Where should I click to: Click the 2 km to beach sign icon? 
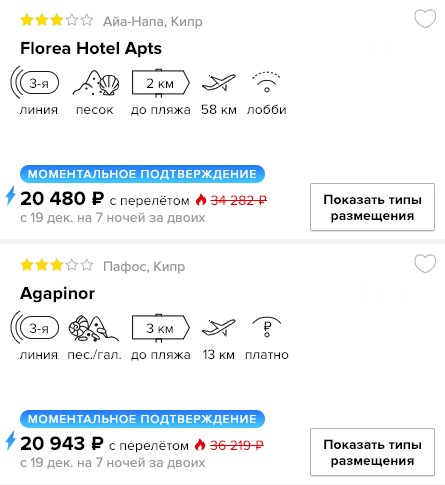coord(161,83)
